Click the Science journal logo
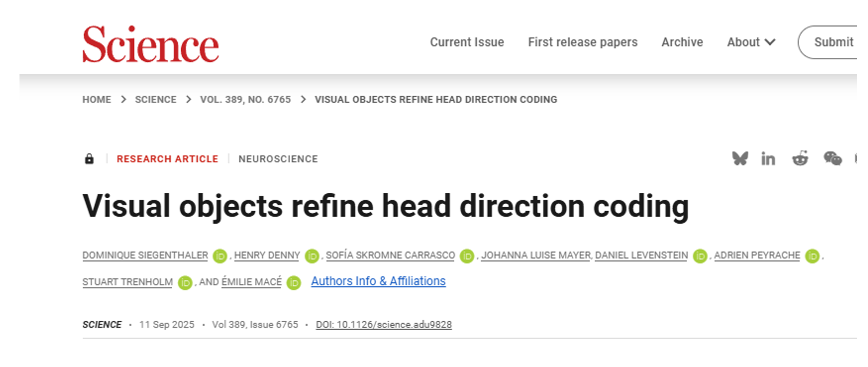The width and height of the screenshot is (868, 367). click(x=150, y=44)
